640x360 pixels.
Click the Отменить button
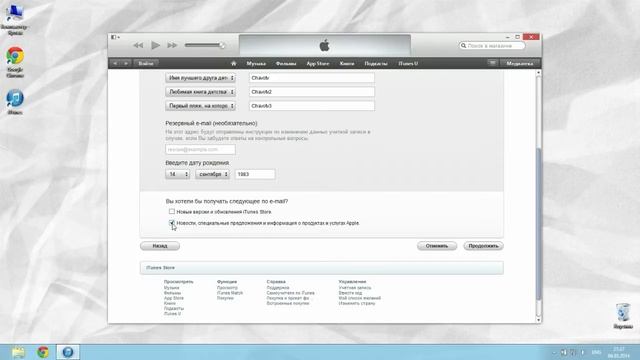[x=437, y=246]
